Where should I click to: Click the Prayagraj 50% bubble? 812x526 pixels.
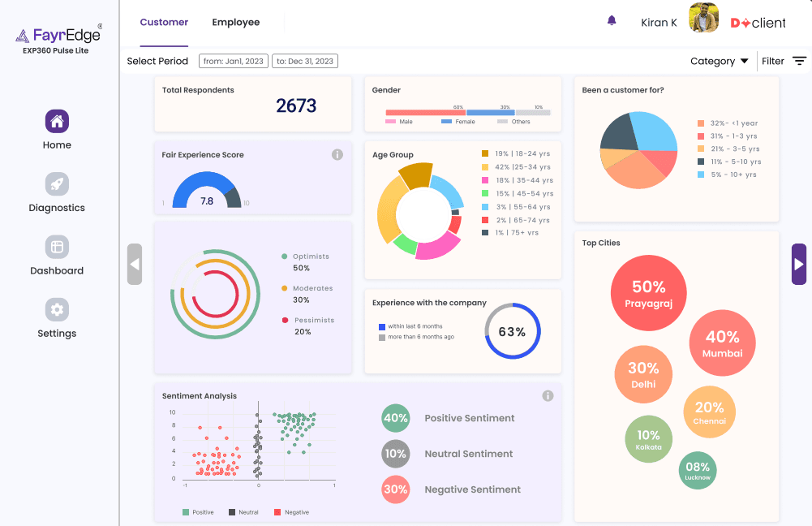648,293
